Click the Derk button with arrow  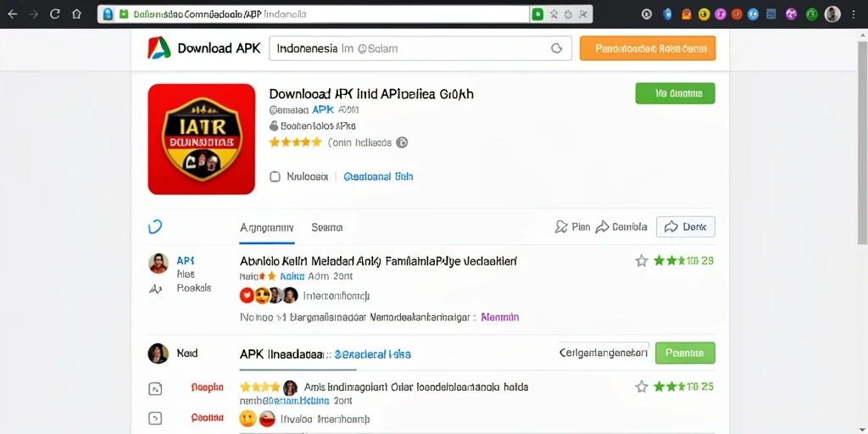tap(685, 226)
